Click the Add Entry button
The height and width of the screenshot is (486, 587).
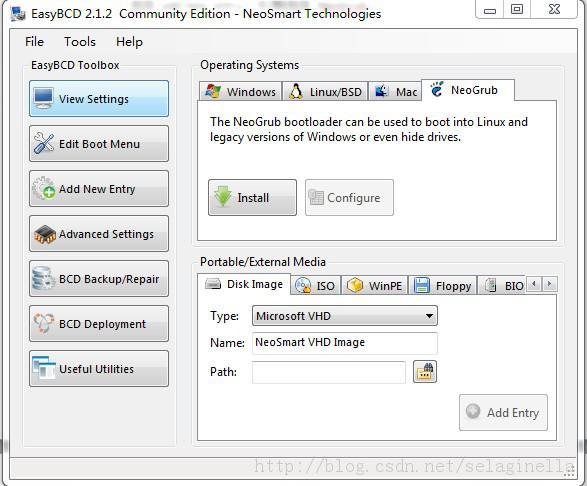pos(503,412)
